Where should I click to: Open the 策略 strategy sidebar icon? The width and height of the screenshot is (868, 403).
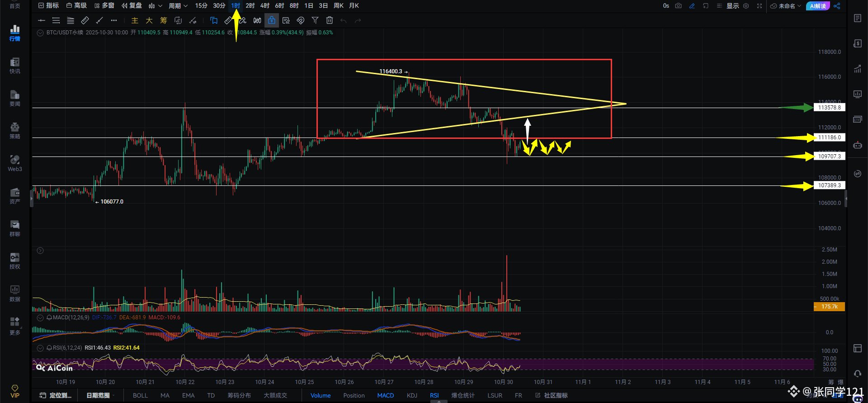(x=15, y=130)
